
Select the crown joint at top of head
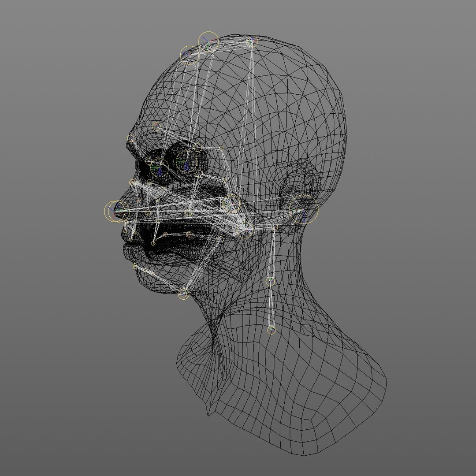tap(208, 42)
